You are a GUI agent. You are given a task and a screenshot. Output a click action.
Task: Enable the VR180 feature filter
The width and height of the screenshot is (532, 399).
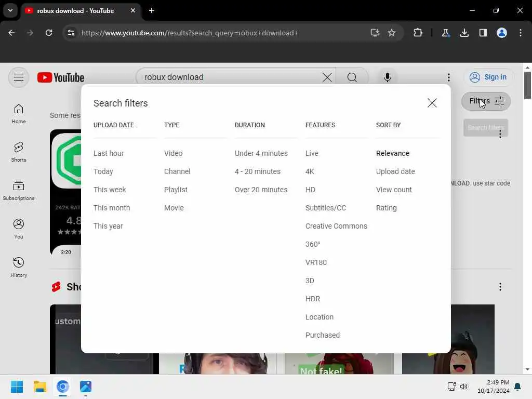[316, 262]
